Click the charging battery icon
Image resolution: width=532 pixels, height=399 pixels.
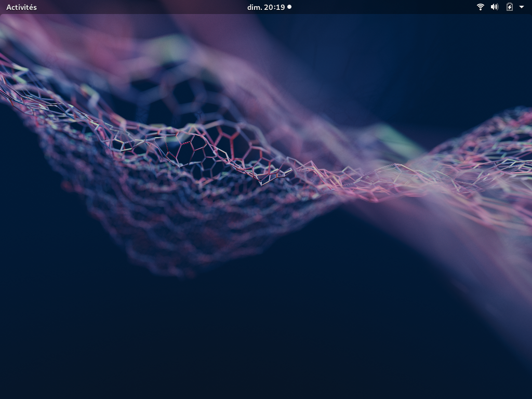tap(510, 7)
